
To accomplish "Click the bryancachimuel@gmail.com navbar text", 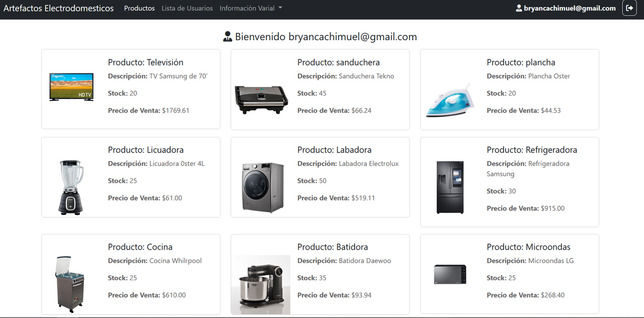I will tap(570, 8).
